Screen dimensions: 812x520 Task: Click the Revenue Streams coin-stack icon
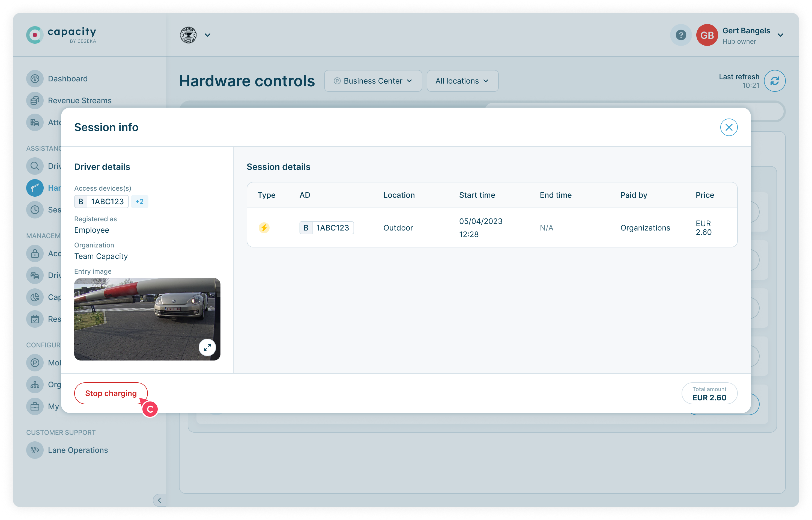[x=35, y=100]
